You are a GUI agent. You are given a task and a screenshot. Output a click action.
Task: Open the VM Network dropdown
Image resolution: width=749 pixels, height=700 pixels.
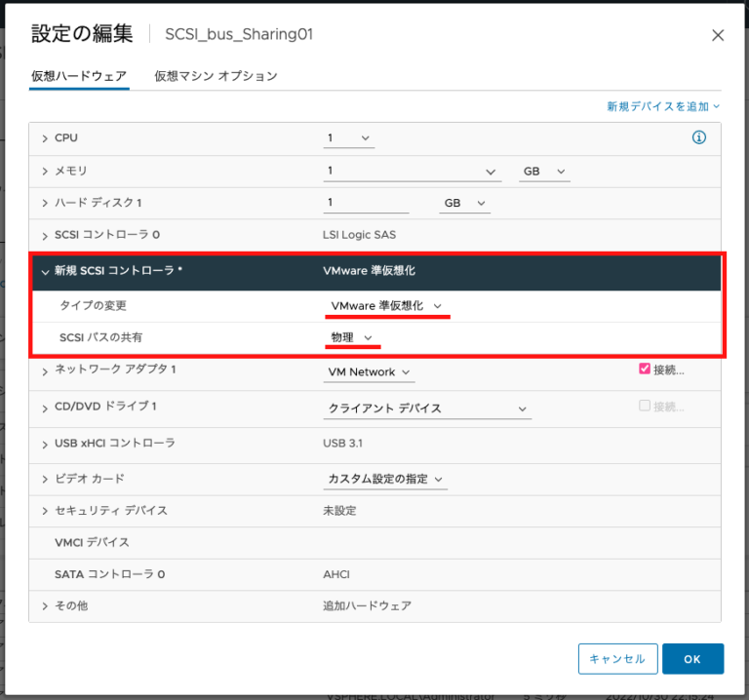pyautogui.click(x=369, y=372)
